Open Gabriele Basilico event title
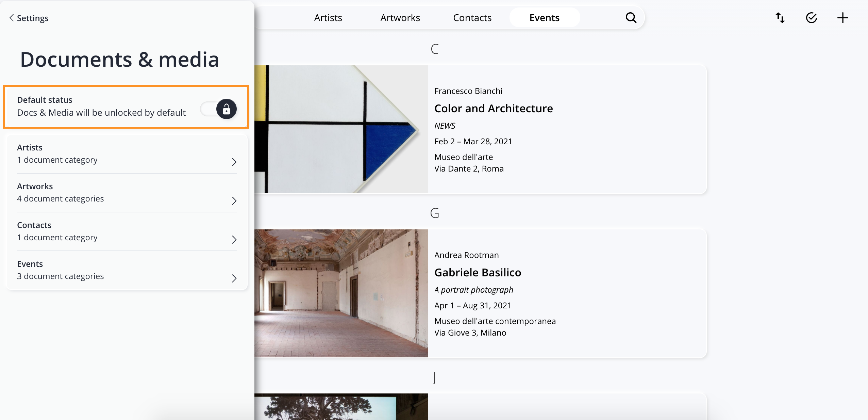The height and width of the screenshot is (420, 868). [478, 272]
